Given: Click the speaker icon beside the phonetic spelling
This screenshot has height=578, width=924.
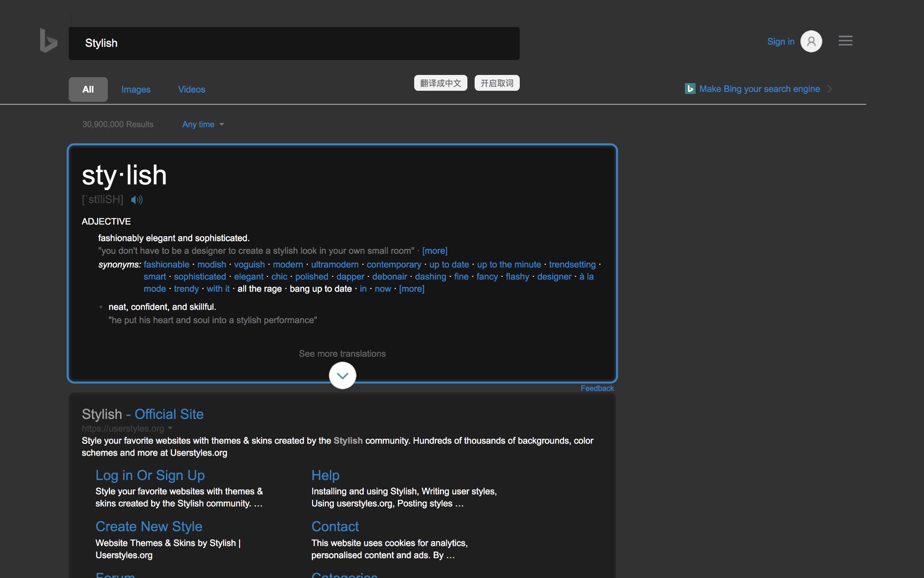Looking at the screenshot, I should point(136,200).
